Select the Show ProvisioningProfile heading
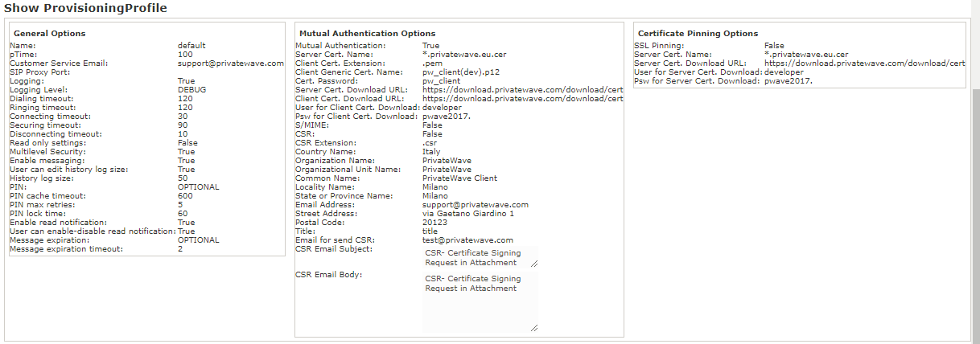980x344 pixels. pos(85,8)
